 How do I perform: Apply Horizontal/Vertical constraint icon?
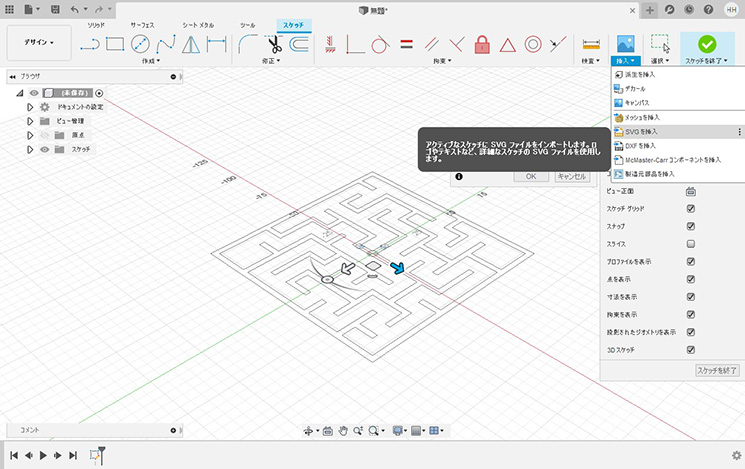[330, 44]
